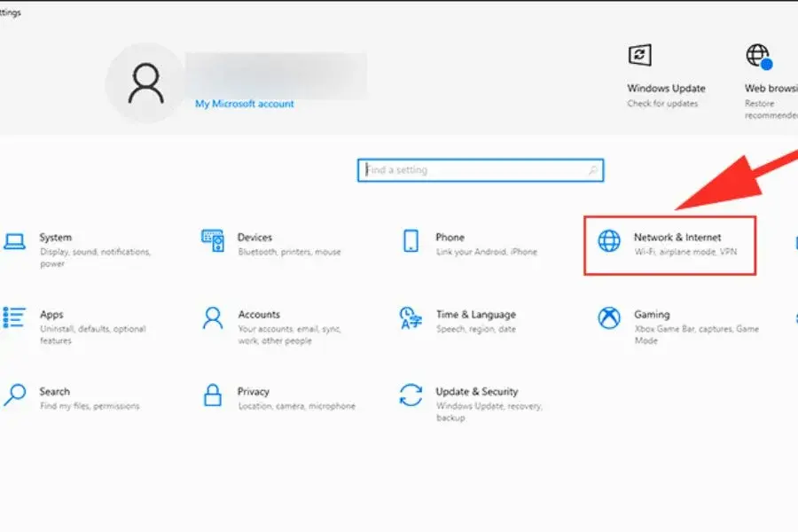The image size is (798, 532).
Task: Click the user profile avatar picture
Action: click(146, 83)
